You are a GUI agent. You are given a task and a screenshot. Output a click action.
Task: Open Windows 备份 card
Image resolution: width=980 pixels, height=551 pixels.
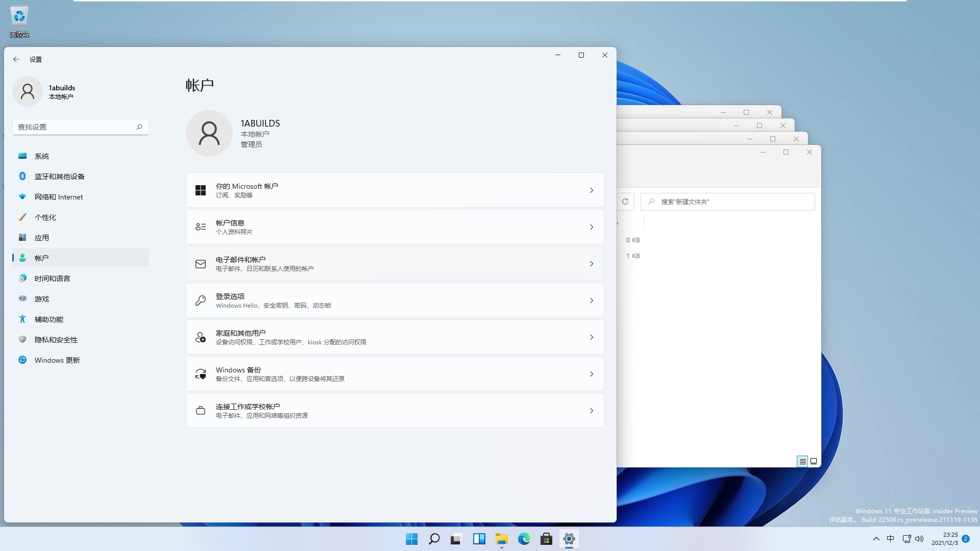(x=395, y=374)
